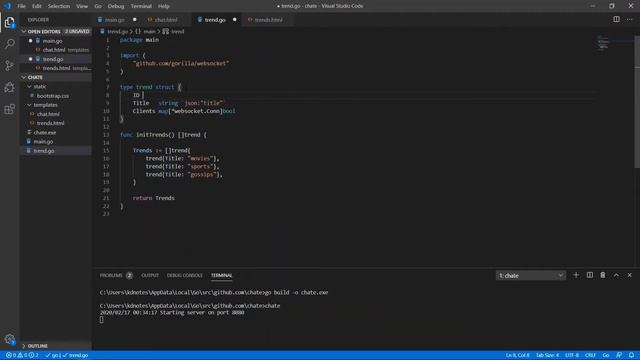
Task: Kill the terminal with the trash icon
Action: point(602,275)
